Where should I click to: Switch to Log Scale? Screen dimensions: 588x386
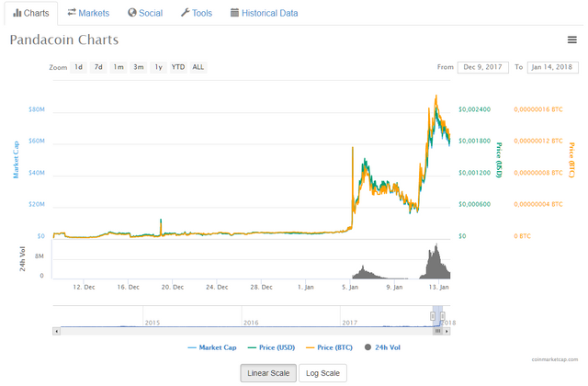[322, 373]
